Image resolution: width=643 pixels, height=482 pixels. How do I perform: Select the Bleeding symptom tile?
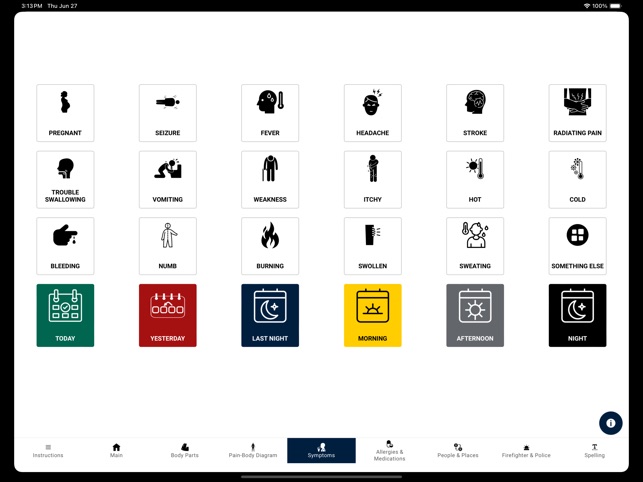[x=65, y=246]
